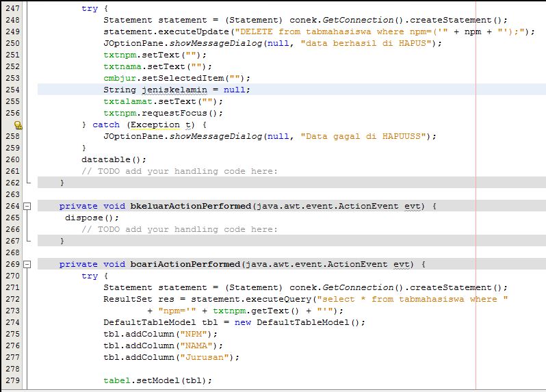Click bcariActionPerformed method name

pyautogui.click(x=185, y=264)
